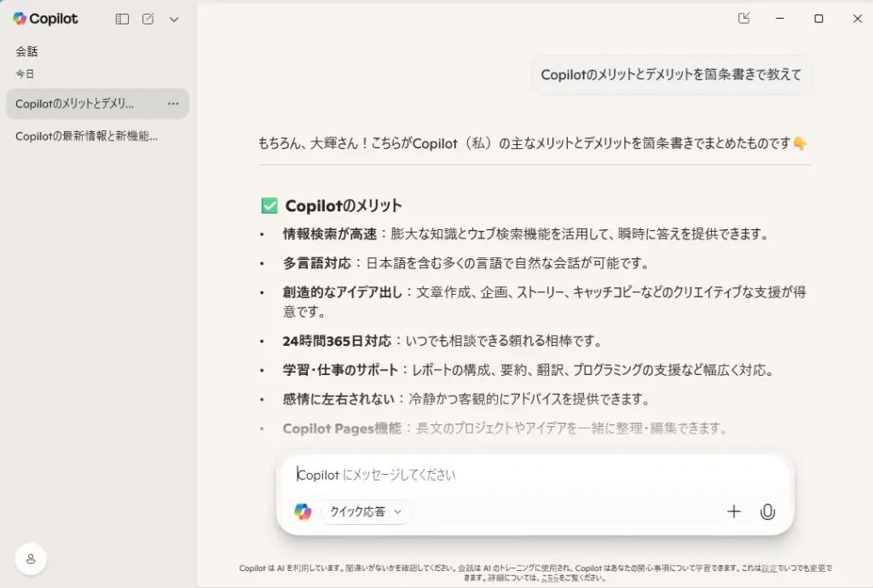This screenshot has width=873, height=588.
Task: Click the pop-out window icon
Action: pyautogui.click(x=743, y=19)
